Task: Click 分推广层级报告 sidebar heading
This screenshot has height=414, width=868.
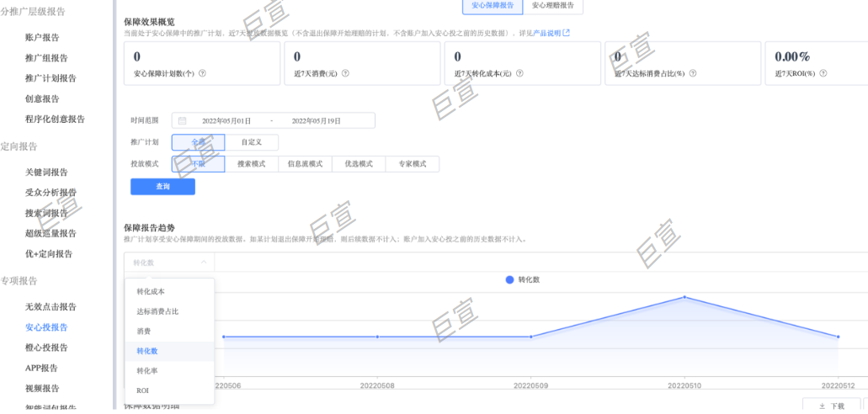Action: [33, 10]
